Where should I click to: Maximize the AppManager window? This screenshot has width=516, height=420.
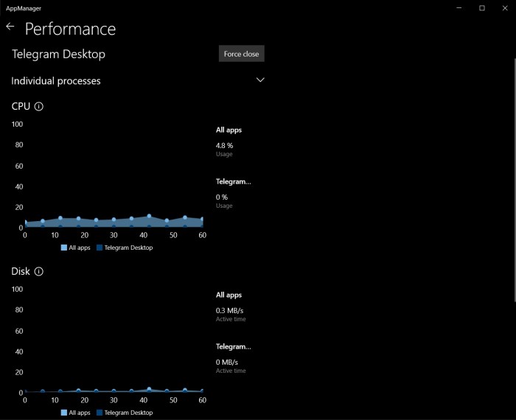[482, 8]
